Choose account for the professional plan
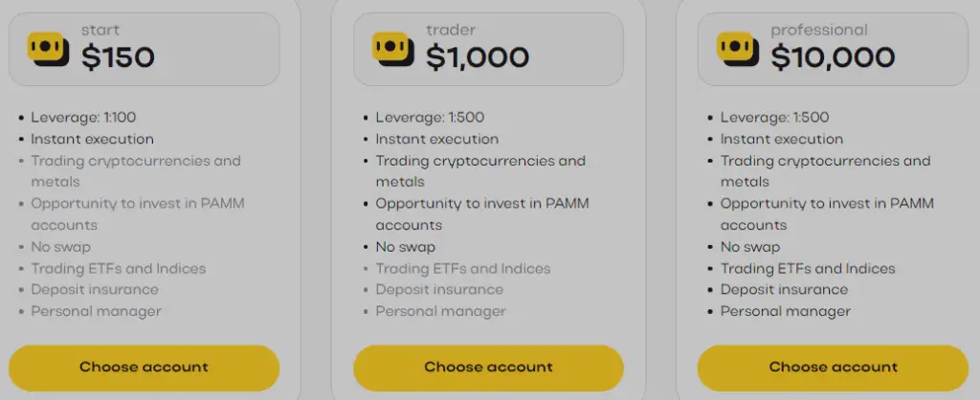The height and width of the screenshot is (400, 980). pos(833,367)
